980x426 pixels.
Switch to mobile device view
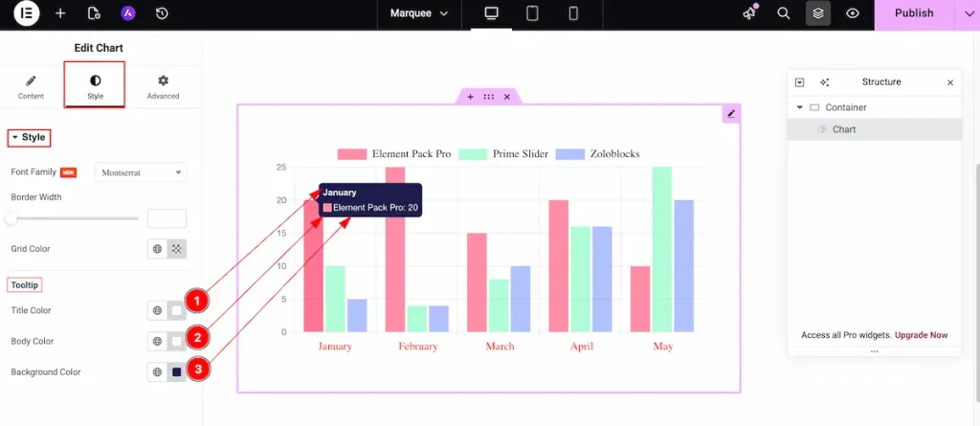573,13
